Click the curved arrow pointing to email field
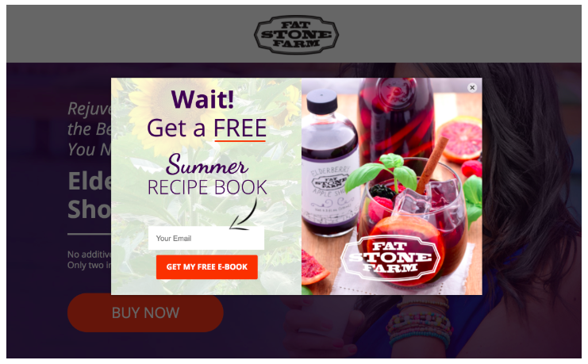This screenshot has height=364, width=588. 244,214
